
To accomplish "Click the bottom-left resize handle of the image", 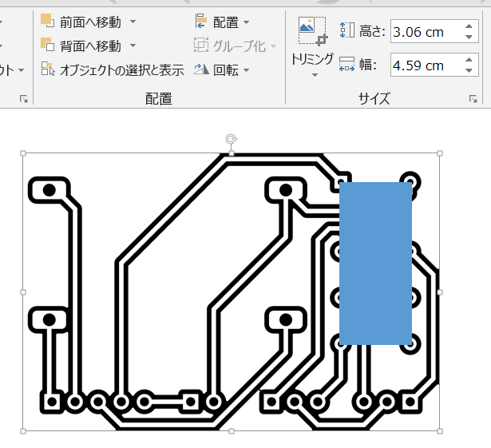I will 23,431.
